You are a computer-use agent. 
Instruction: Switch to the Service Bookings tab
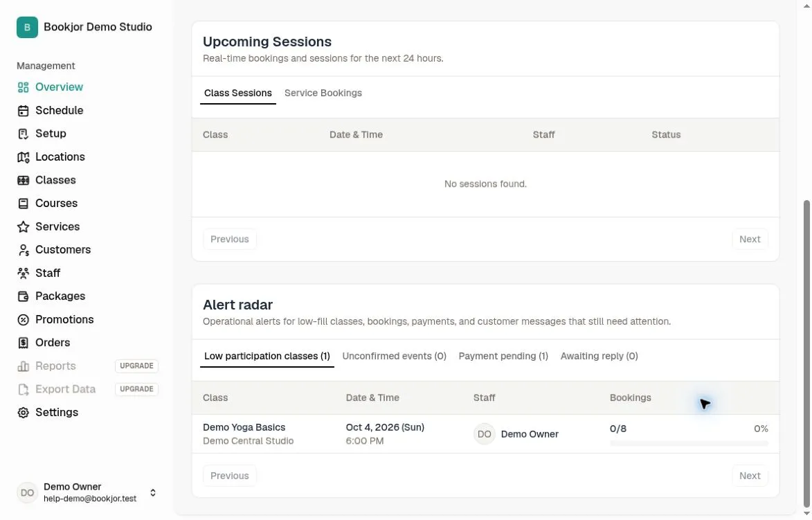click(x=323, y=93)
